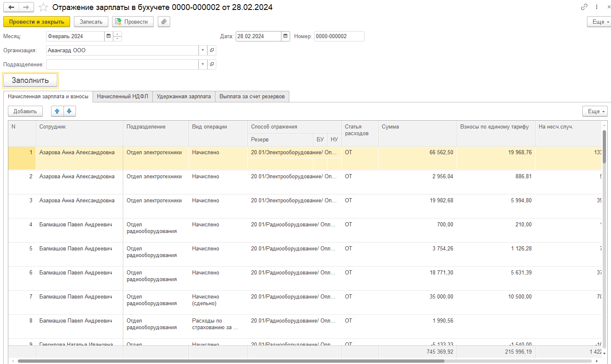The image size is (611, 364).
Task: Select the cell with contributions 10 500,00
Action: (496, 302)
